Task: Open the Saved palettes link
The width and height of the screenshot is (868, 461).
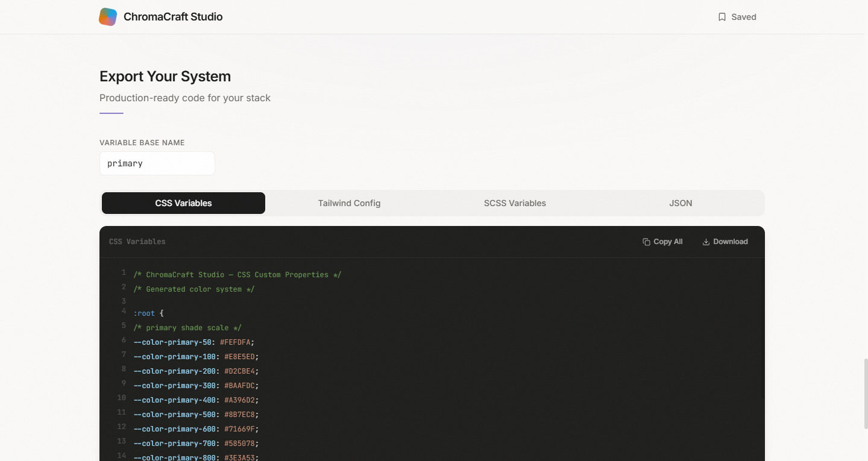Action: 737,17
